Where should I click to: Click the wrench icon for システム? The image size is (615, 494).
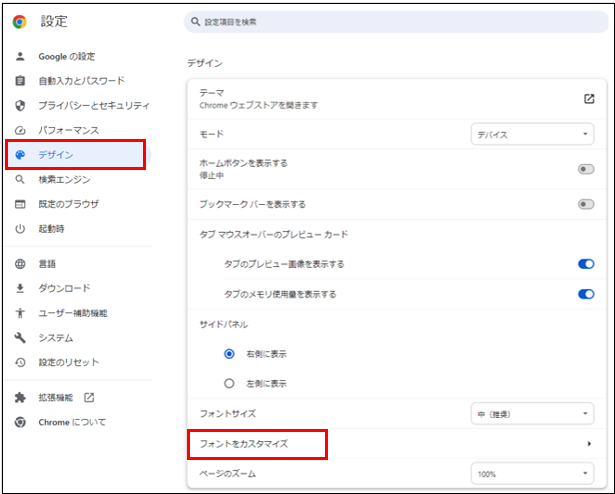(20, 338)
